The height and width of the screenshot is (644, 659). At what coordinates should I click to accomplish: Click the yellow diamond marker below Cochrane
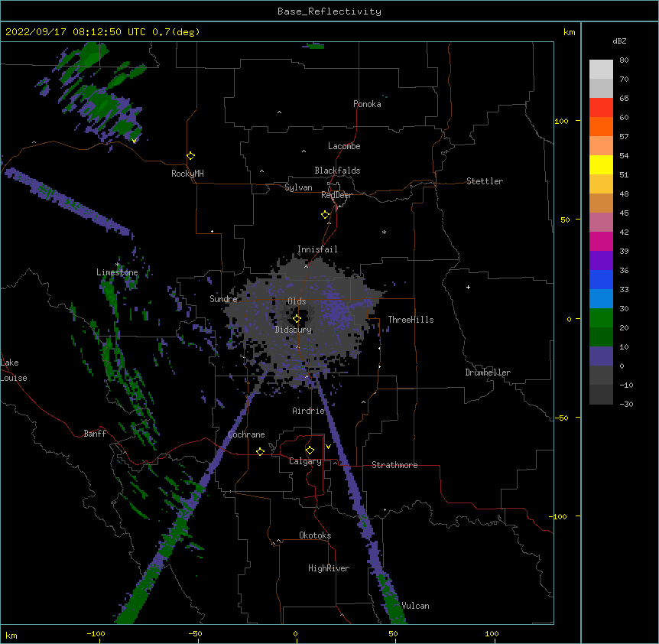click(260, 451)
